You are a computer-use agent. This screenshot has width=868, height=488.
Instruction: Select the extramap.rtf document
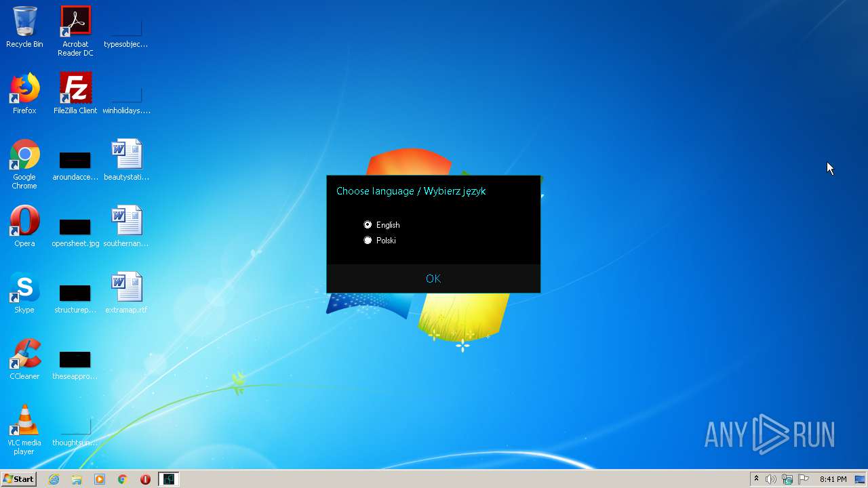coord(126,293)
